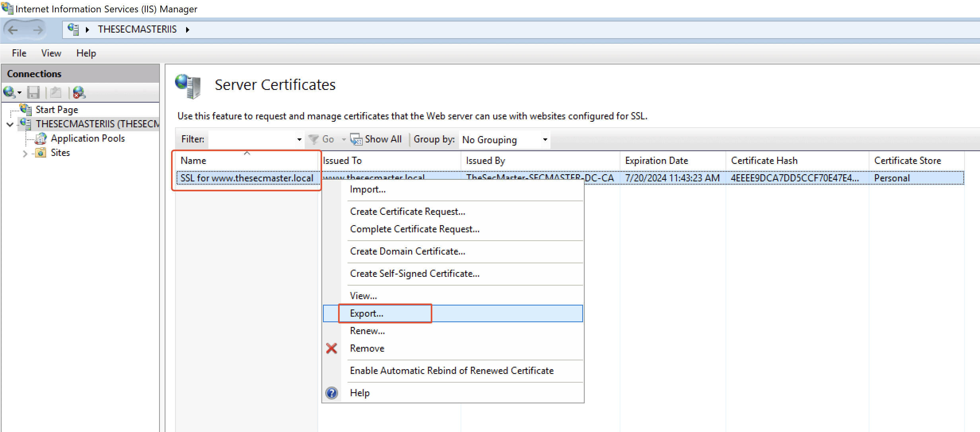Sort by the Issued By column header
980x432 pixels.
click(x=541, y=160)
